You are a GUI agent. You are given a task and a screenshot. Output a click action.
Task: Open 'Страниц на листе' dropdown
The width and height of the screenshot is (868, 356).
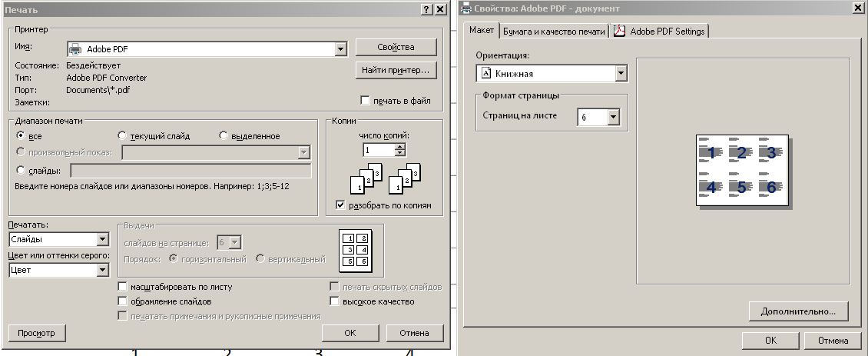click(x=612, y=118)
